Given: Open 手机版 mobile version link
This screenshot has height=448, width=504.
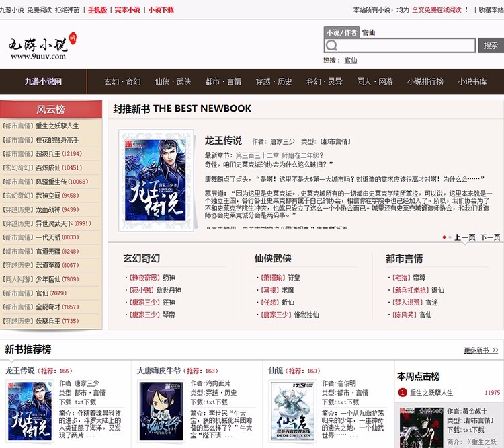Looking at the screenshot, I should click(x=97, y=10).
